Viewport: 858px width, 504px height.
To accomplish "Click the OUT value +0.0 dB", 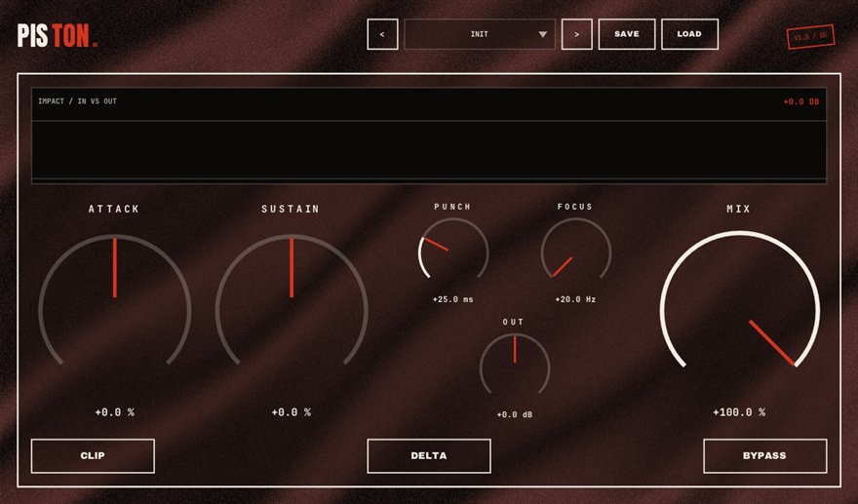I will (x=515, y=415).
